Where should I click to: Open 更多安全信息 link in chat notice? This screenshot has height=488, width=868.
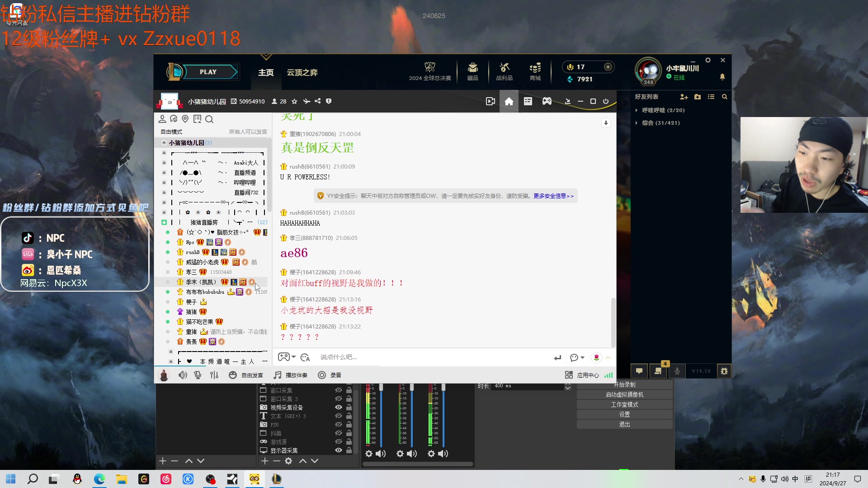click(x=553, y=196)
